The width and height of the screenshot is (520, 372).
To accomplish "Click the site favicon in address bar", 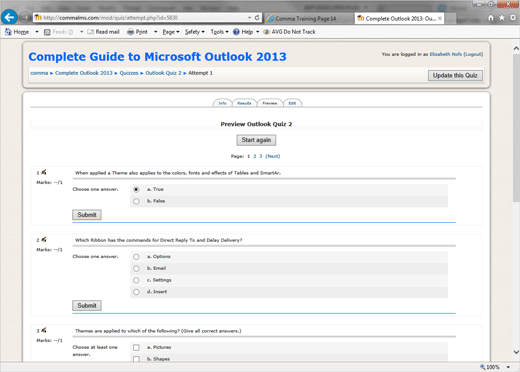I will [x=38, y=18].
